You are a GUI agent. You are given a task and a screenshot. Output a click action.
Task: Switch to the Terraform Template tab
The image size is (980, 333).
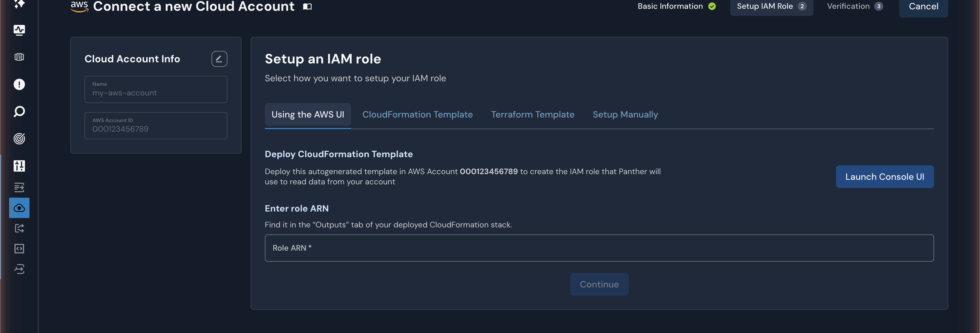[x=533, y=115]
